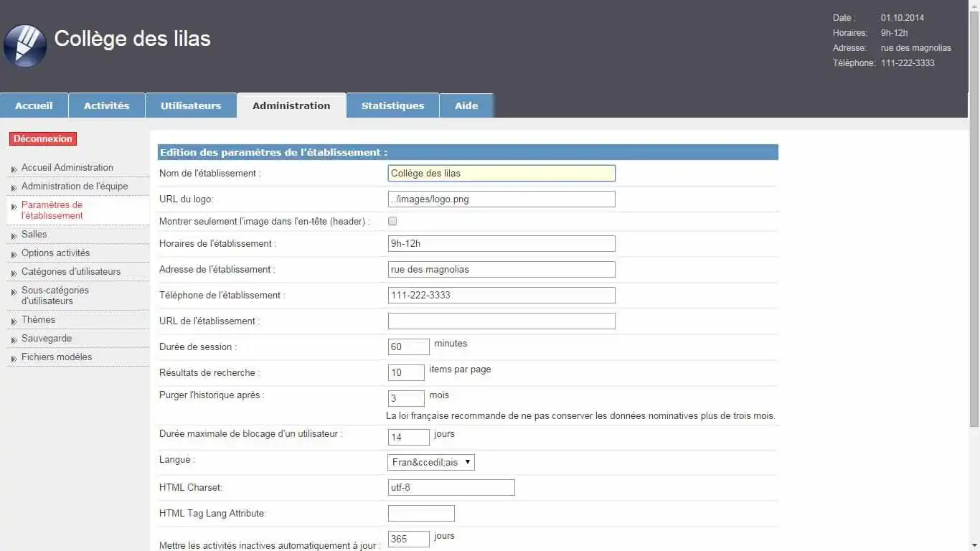Open Accueil Administration sidebar link
The height and width of the screenshot is (551, 980).
click(x=67, y=167)
